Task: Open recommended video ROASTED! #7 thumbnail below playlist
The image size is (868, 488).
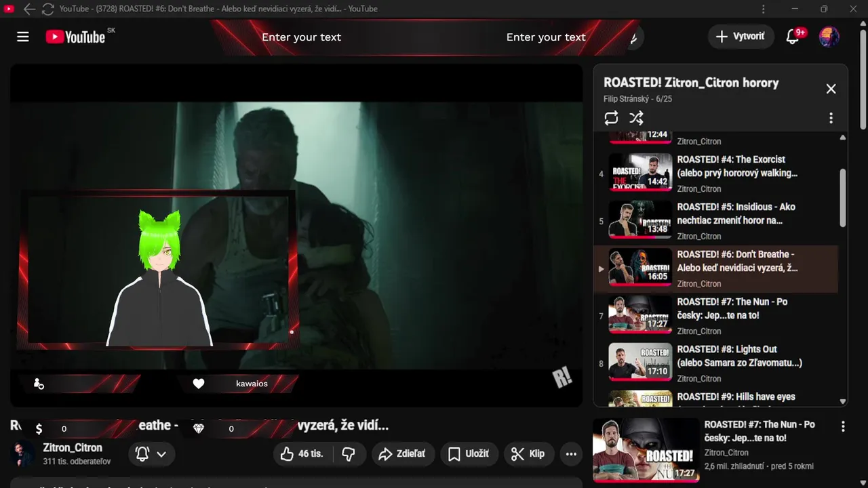Action: (646, 449)
